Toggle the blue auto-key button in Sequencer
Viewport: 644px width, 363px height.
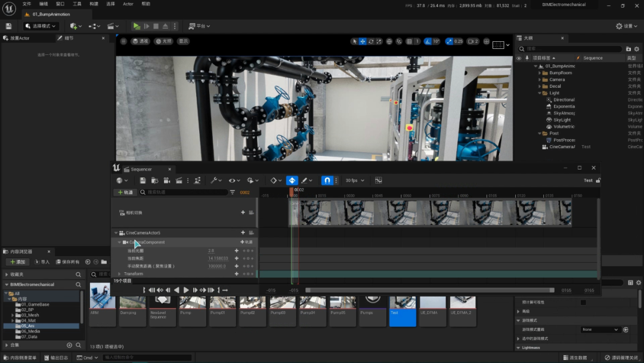[292, 180]
